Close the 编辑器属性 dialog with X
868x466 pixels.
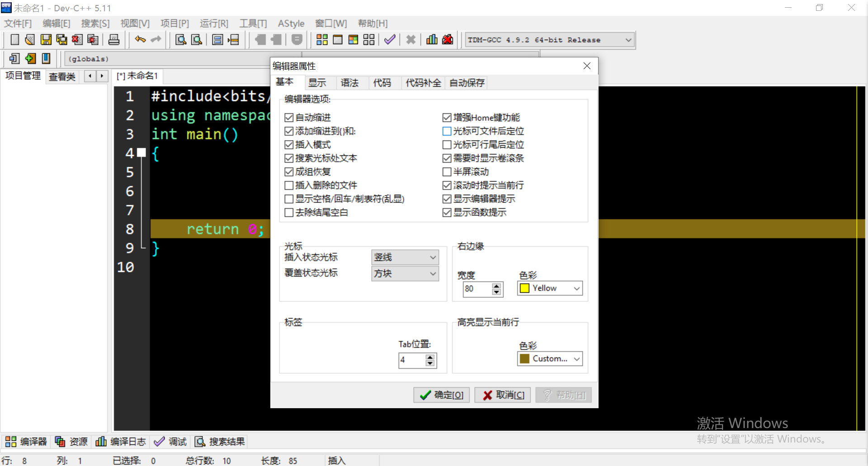coord(587,66)
